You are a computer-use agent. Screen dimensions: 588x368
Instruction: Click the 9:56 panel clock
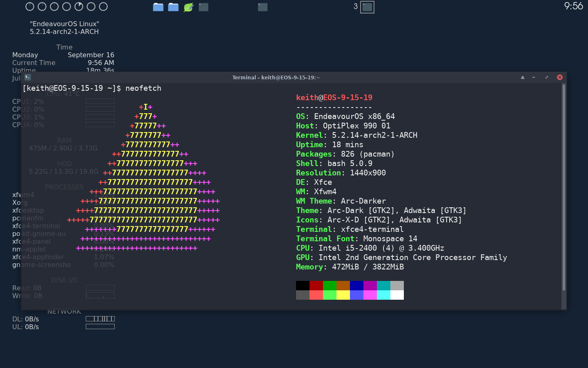pos(573,6)
